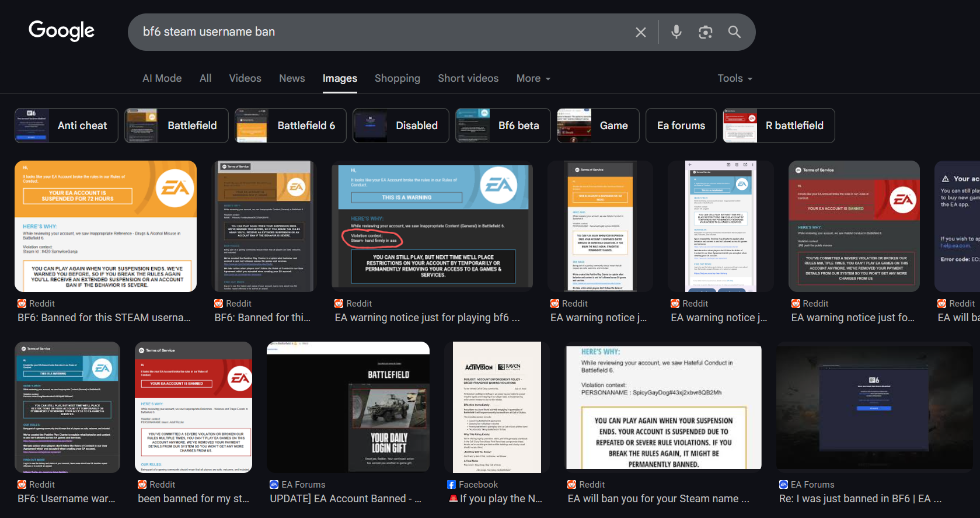Click Reddit icon above 'EA warning notice just for playing'
Screen dimensions: 980x518
coord(339,304)
